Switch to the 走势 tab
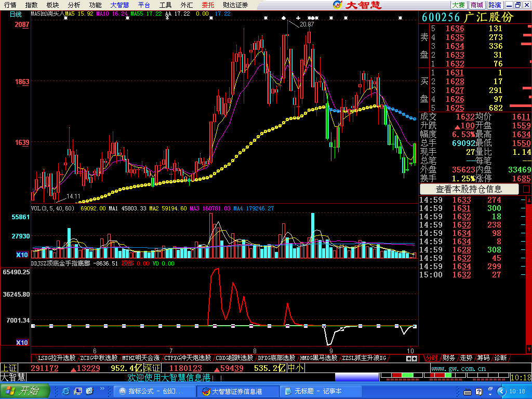The width and height of the screenshot is (532, 399). coord(466,358)
